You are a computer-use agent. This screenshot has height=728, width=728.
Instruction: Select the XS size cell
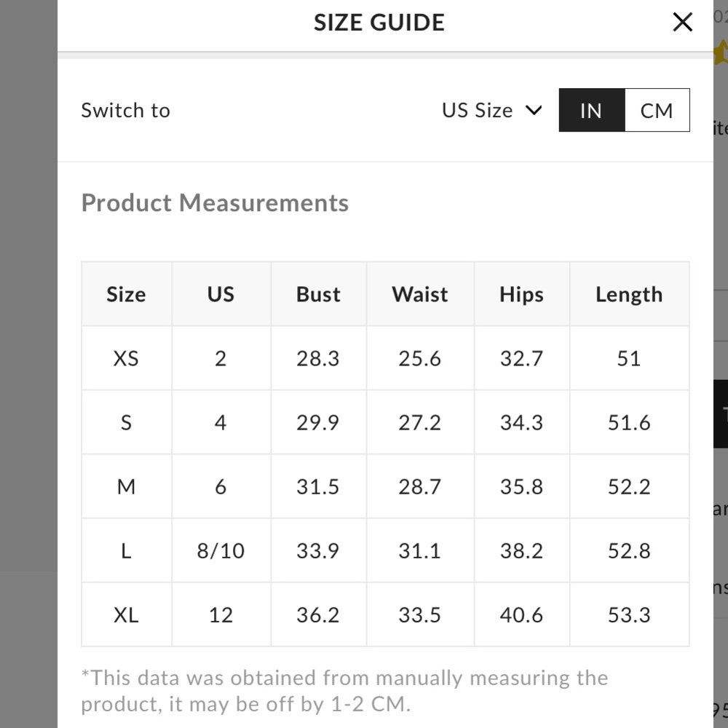tap(126, 358)
